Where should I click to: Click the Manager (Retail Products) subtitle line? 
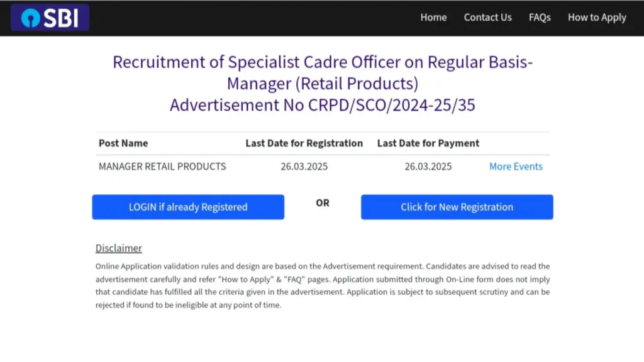pyautogui.click(x=323, y=84)
